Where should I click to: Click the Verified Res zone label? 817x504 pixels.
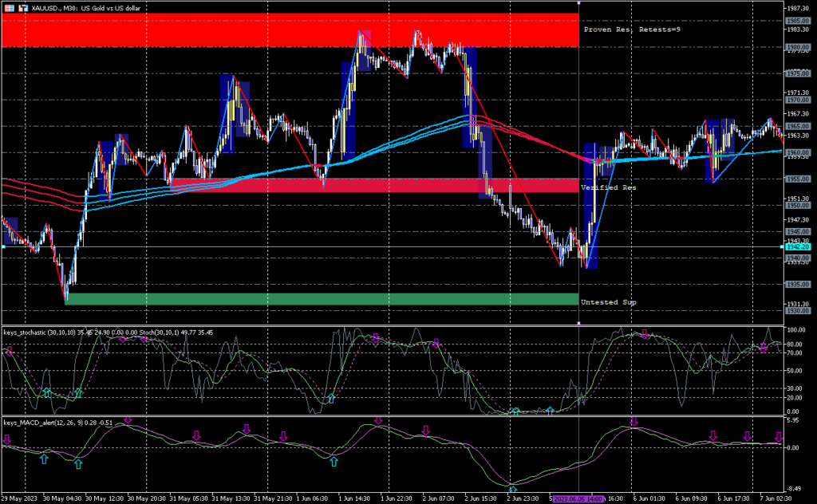(608, 187)
